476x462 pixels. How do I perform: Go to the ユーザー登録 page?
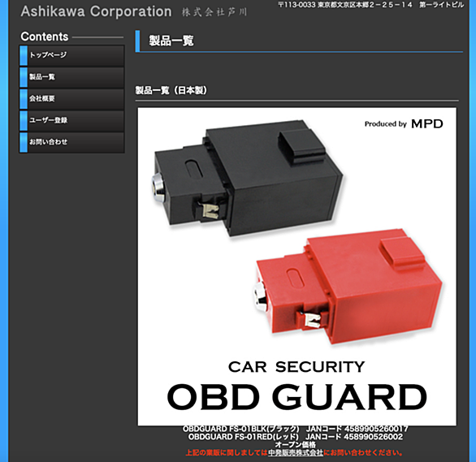point(72,120)
